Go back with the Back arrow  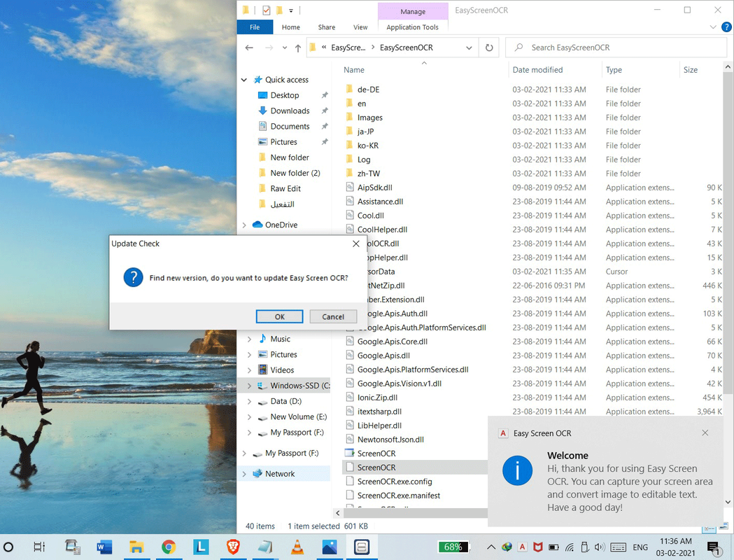(x=249, y=48)
